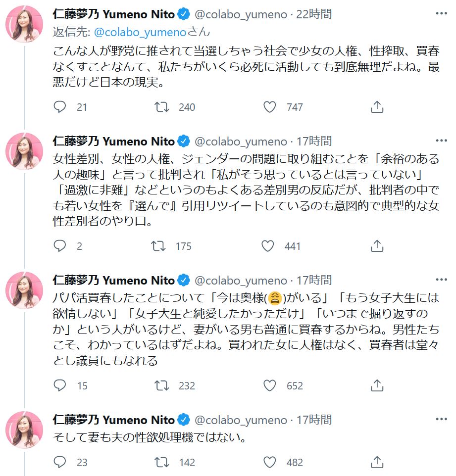This screenshot has height=476, width=456.
Task: Share the first tweet posted 22時間 ago
Action: (x=377, y=107)
